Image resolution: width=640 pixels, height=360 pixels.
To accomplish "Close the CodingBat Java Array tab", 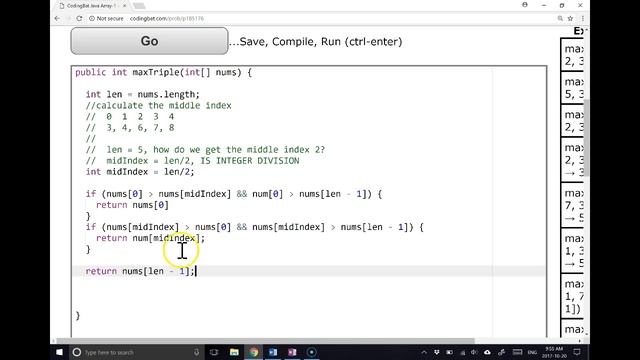I will click(124, 6).
